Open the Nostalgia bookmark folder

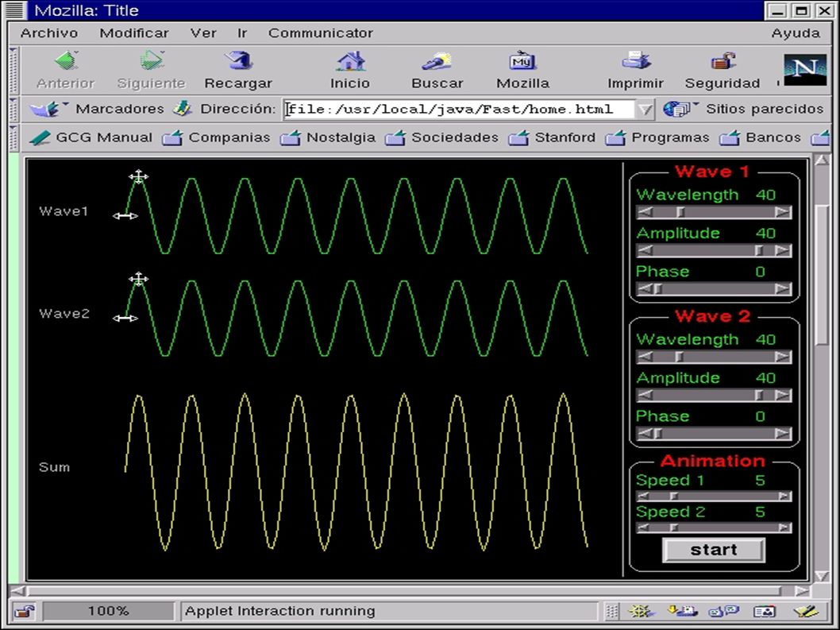(327, 137)
